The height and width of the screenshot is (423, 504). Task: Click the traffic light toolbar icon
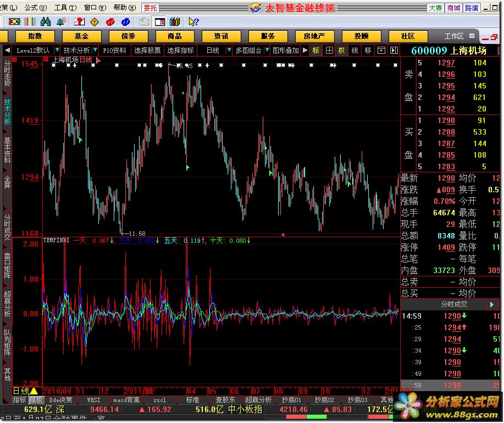(x=14, y=21)
